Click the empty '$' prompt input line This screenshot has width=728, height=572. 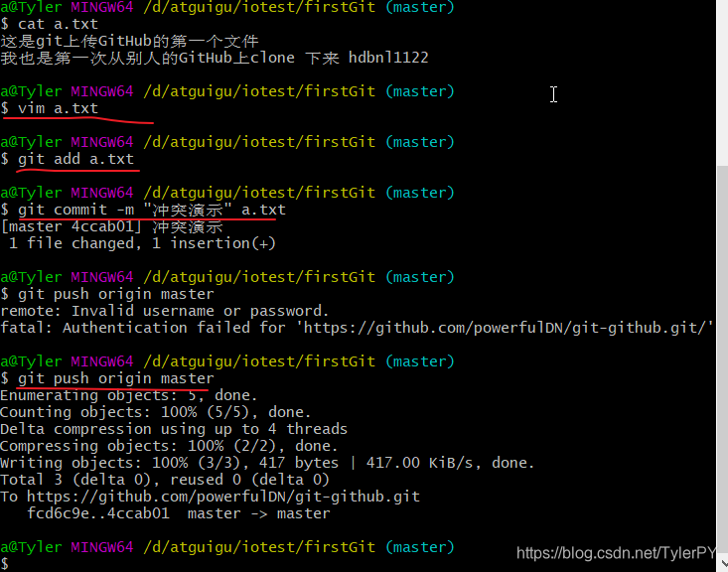coord(5,564)
